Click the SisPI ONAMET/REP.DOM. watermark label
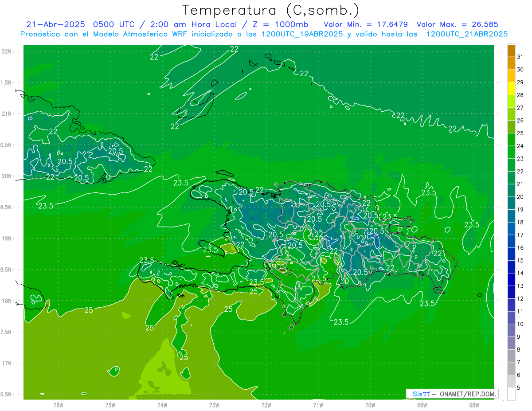Screen dimensions: 532x411 (452, 394)
